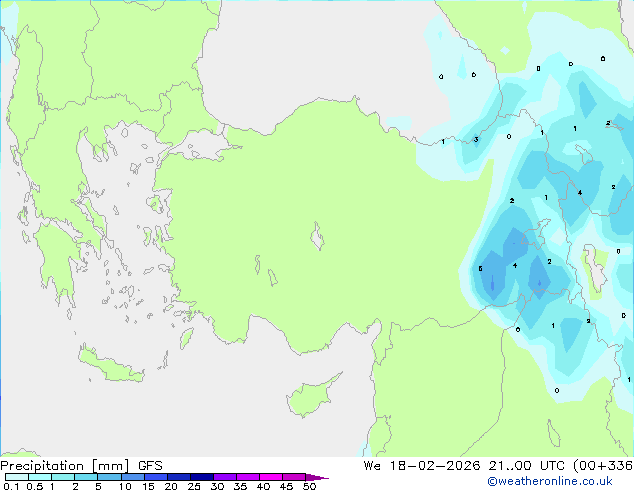
Task: Click the "GFS" model label
Action: coord(150,466)
